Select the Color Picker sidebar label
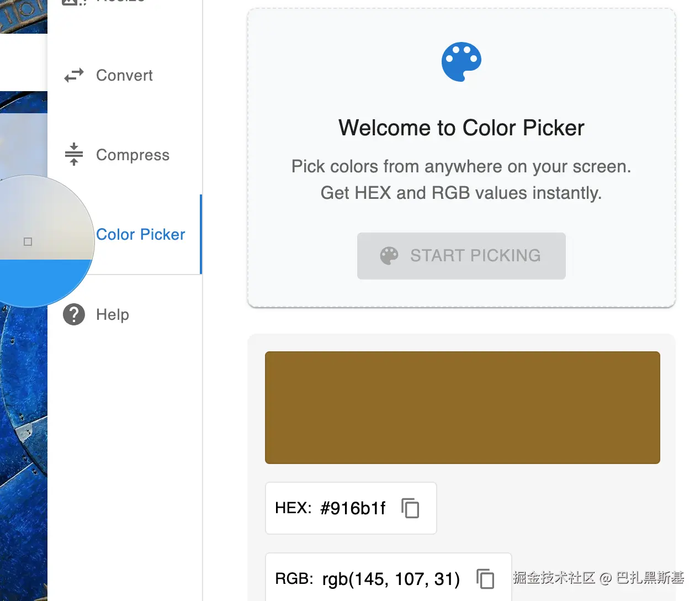The image size is (700, 601). (141, 235)
